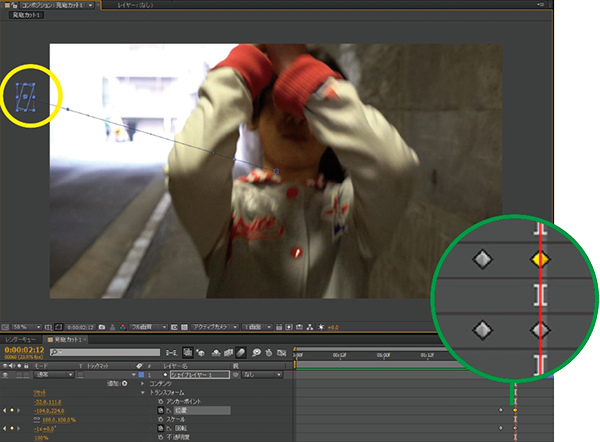Click the viewer's current time 0:00:02:12 display
The image size is (600, 442).
80,327
